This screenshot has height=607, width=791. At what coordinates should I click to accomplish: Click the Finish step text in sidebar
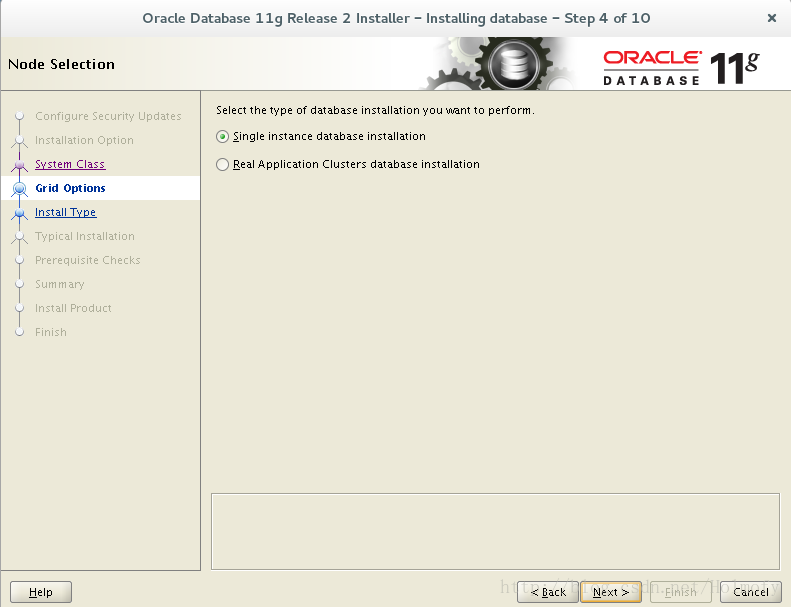(50, 332)
